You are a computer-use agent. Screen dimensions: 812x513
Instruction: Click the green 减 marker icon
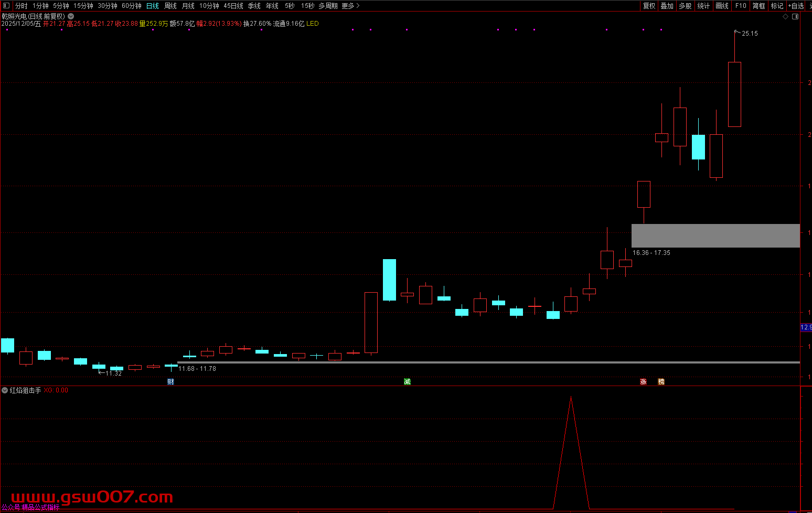(x=407, y=382)
